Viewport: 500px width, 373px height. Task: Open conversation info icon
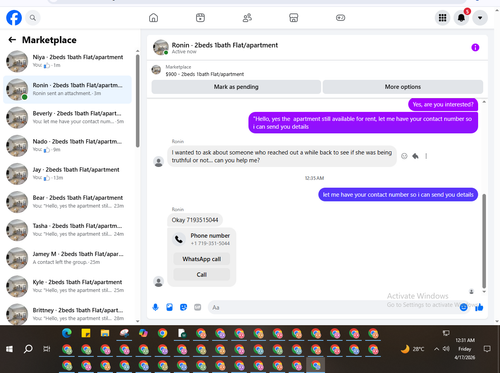tap(475, 48)
